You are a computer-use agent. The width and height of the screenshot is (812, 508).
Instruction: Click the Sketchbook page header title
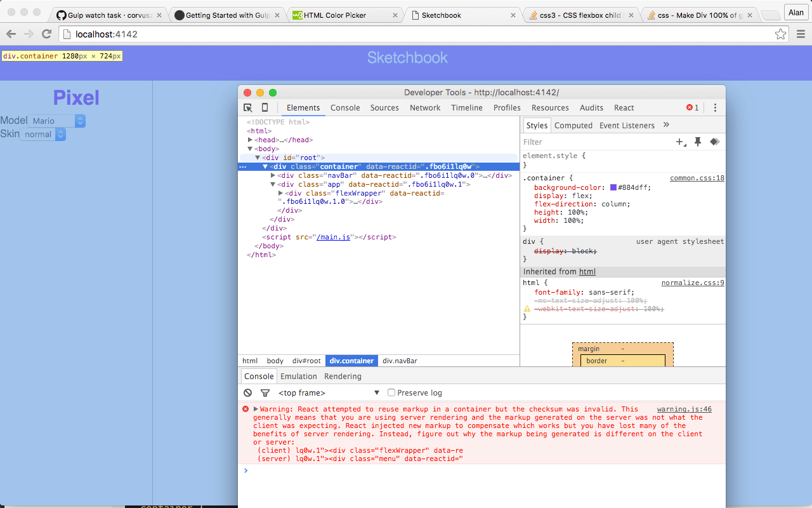tap(407, 58)
